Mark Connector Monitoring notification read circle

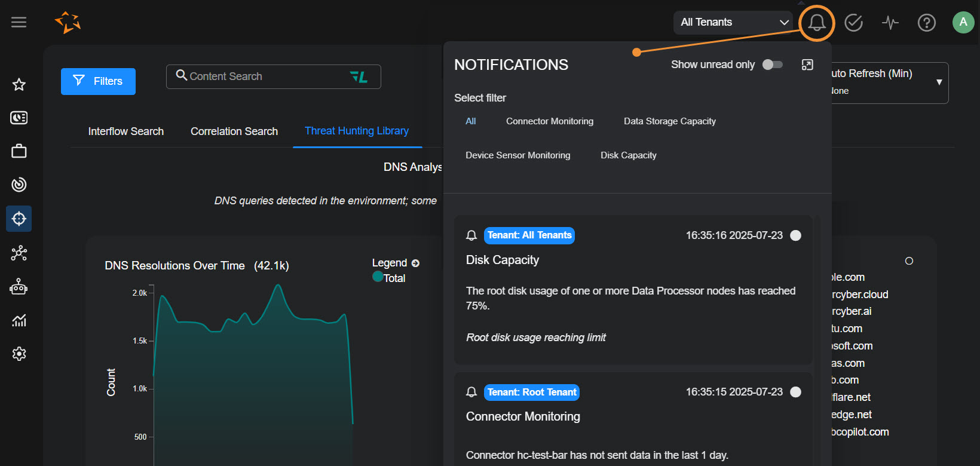[795, 392]
